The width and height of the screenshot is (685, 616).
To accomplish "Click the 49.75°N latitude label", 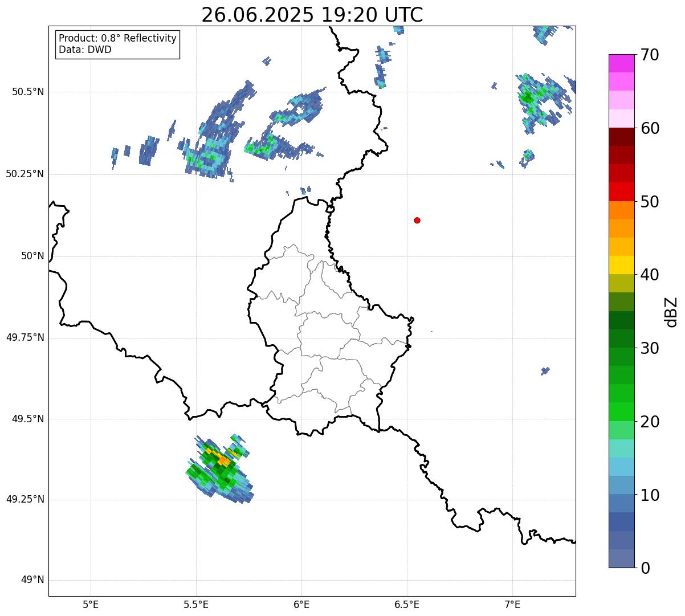I will click(25, 337).
